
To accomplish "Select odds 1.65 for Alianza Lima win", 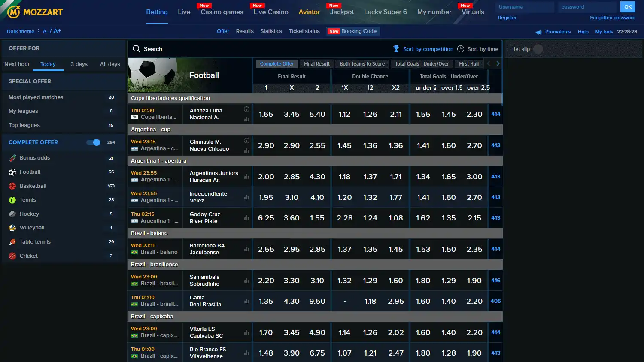I will [266, 114].
